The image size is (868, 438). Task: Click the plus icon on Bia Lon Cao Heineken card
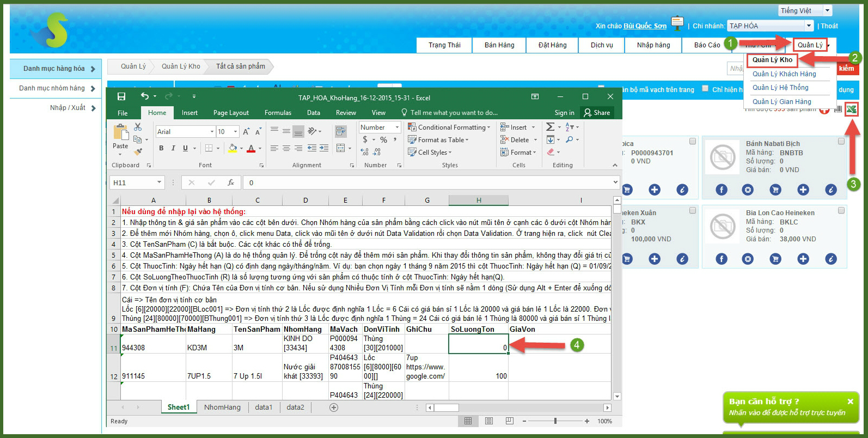coord(803,259)
